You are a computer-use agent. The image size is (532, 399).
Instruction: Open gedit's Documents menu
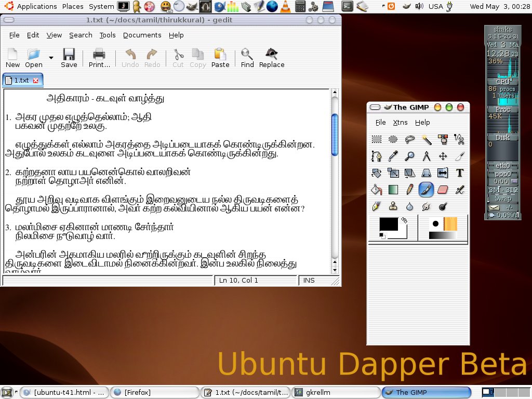[x=142, y=35]
